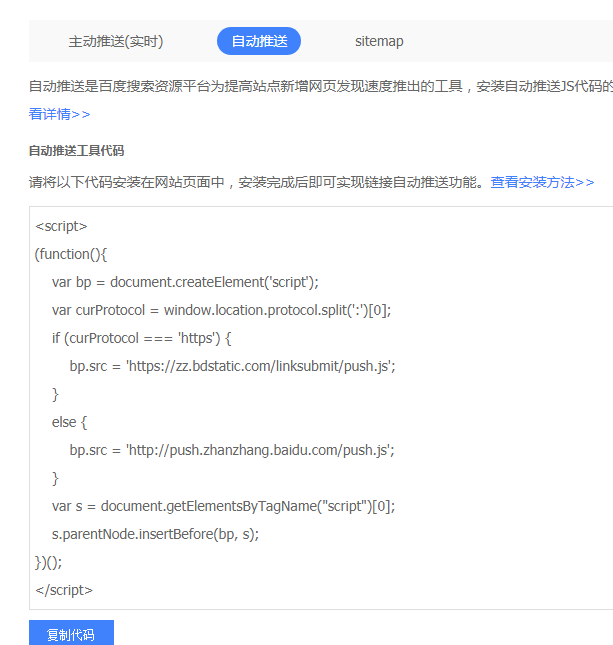Image resolution: width=613 pixels, height=645 pixels.
Task: Follow the 查看安装方法>> link
Action: 542,182
